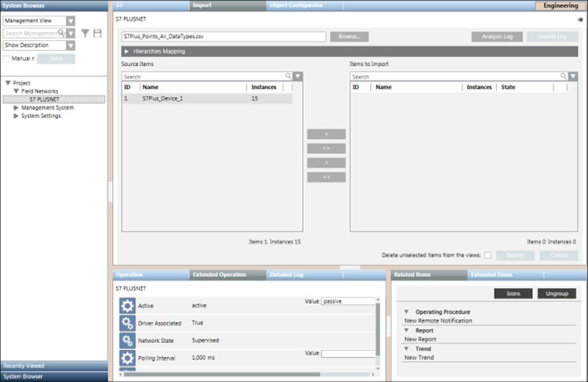Click the gear icon for Network State
This screenshot has height=382, width=588.
[127, 340]
